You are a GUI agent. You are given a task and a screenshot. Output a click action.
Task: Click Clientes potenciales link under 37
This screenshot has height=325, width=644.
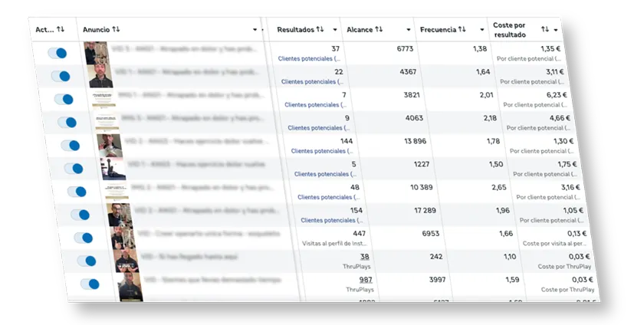309,59
